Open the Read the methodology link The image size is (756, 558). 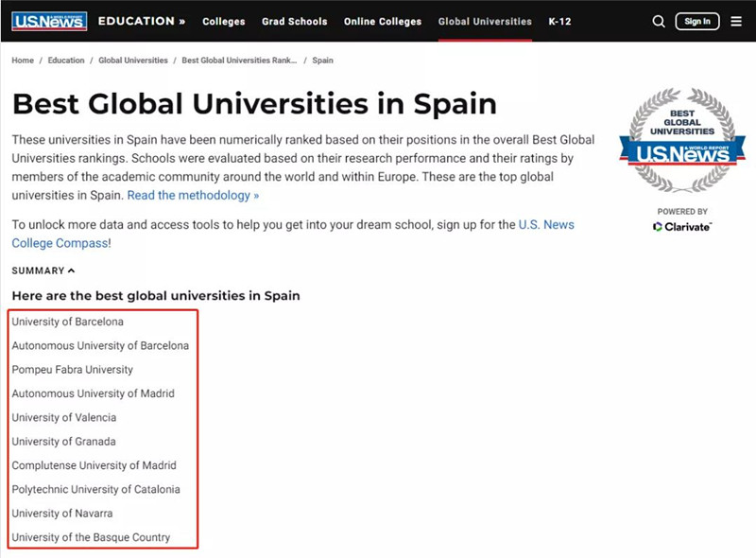click(x=193, y=195)
